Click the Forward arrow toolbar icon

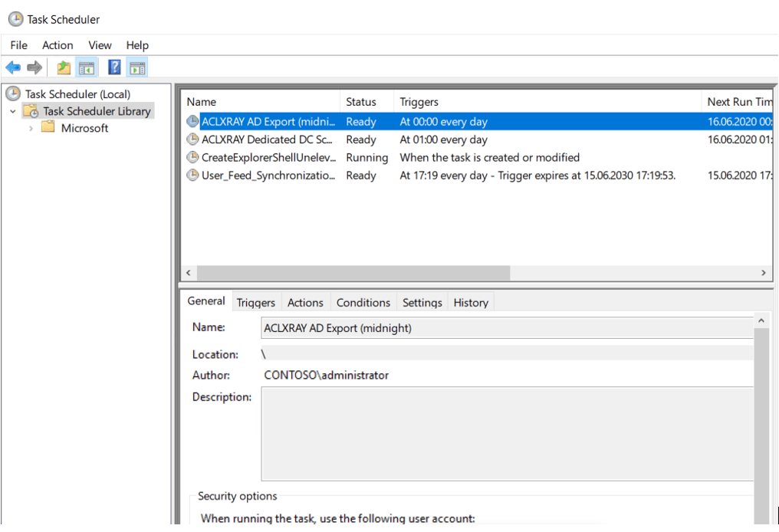35,68
